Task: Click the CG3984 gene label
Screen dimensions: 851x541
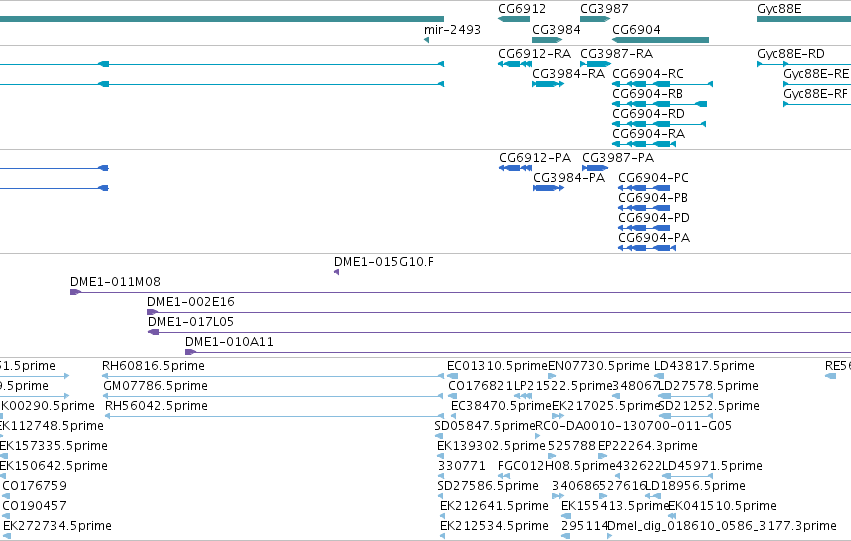Action: [x=556, y=30]
